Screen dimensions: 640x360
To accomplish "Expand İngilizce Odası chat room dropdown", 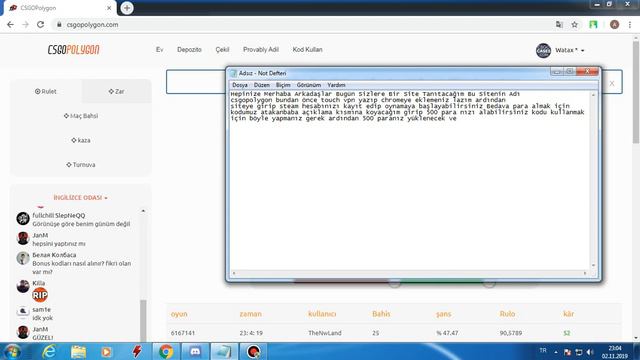I will [x=80, y=198].
